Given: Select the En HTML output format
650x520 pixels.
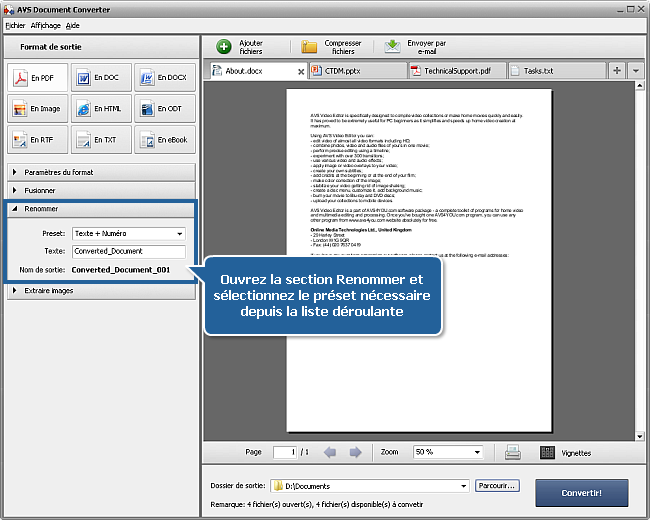Looking at the screenshot, I should coord(101,109).
